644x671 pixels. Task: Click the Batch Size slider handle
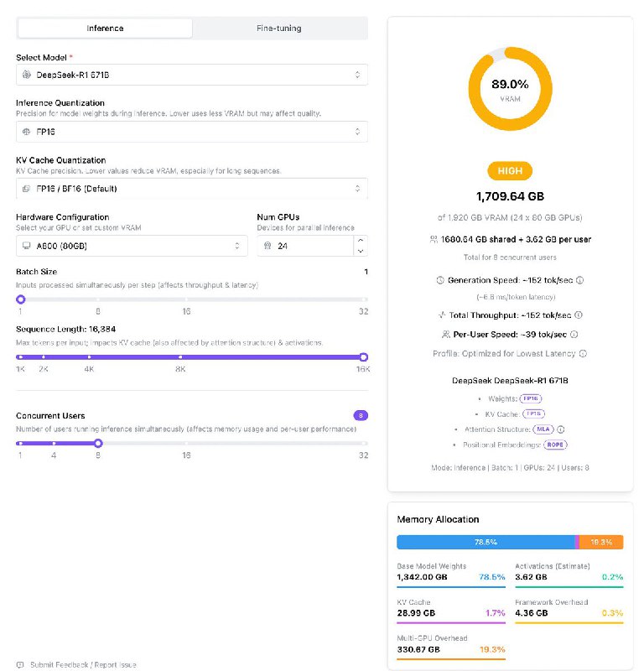(x=21, y=299)
